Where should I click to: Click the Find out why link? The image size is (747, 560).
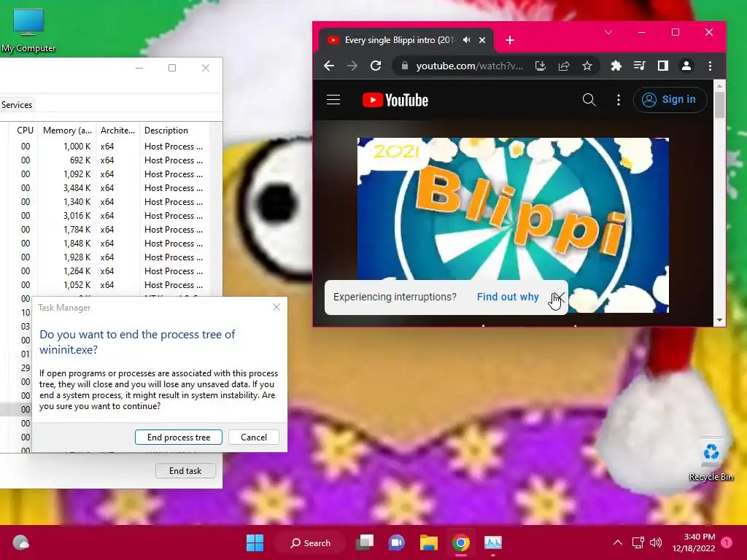coord(508,297)
